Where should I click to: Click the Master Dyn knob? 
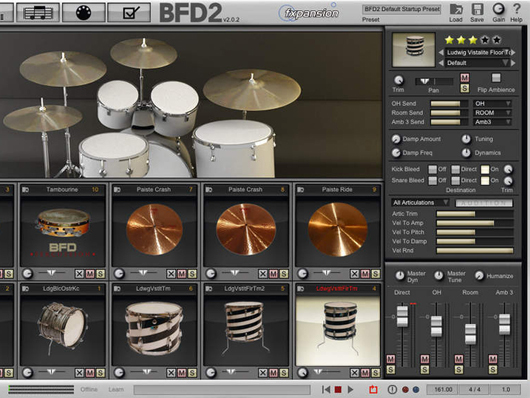[400, 276]
